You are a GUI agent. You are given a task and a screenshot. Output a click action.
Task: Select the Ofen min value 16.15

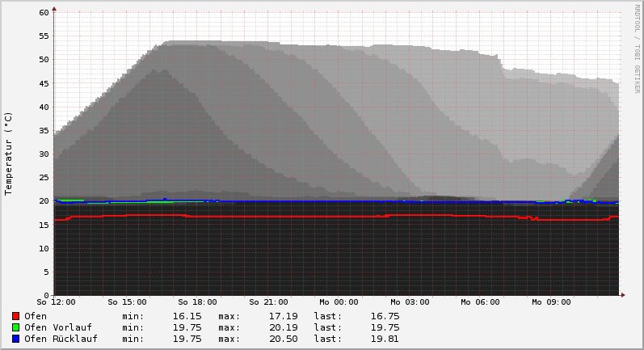(187, 316)
